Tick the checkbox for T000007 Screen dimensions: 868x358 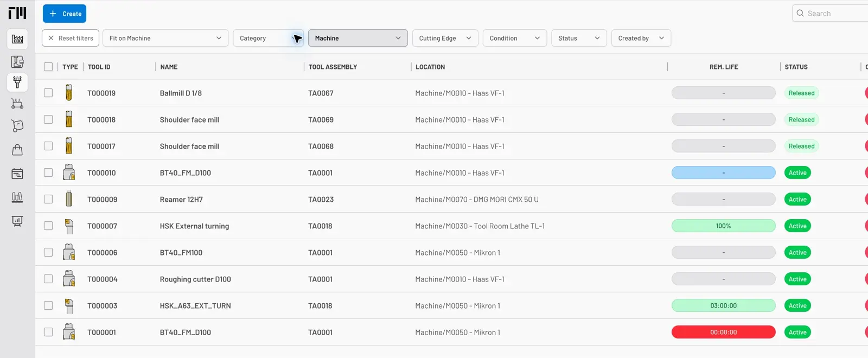(x=48, y=226)
